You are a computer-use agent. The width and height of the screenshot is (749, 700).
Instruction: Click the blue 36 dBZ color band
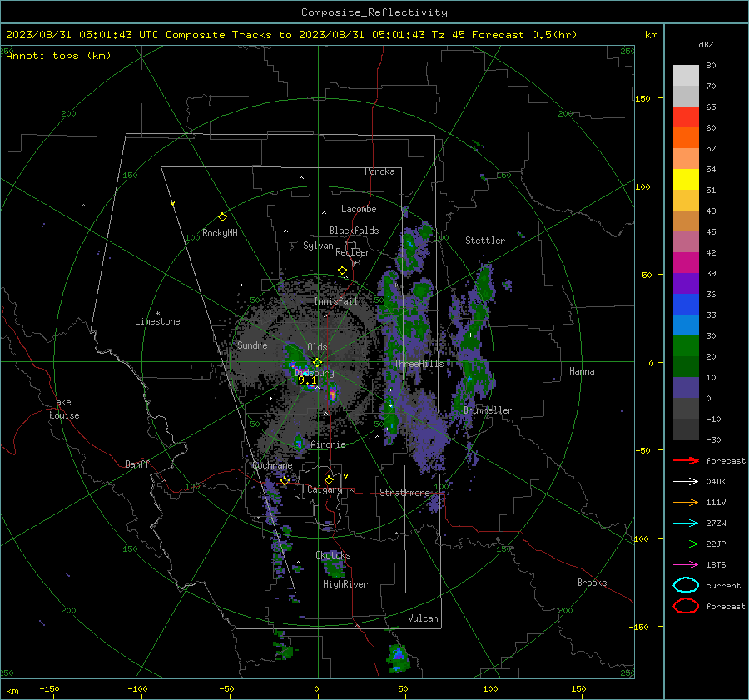pyautogui.click(x=686, y=304)
